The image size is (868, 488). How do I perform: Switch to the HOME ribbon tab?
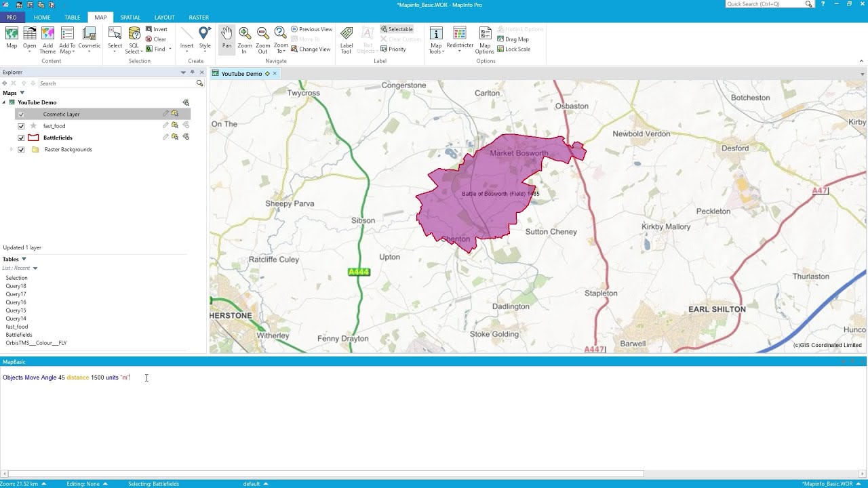(x=42, y=17)
